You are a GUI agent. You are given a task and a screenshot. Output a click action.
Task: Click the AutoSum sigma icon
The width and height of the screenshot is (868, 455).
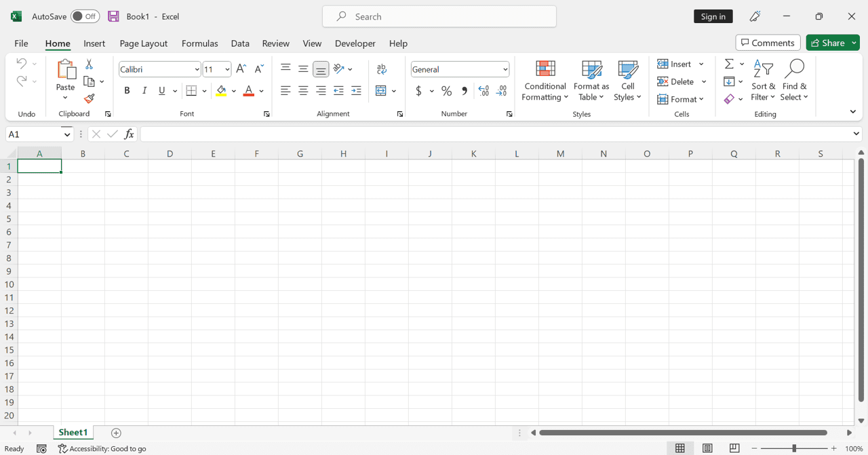728,63
